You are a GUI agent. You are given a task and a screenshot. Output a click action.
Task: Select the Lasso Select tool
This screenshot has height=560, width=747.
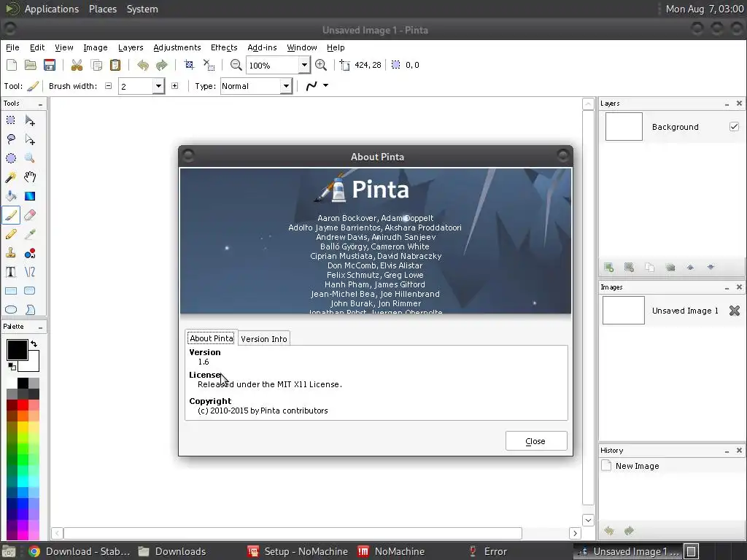pos(10,139)
